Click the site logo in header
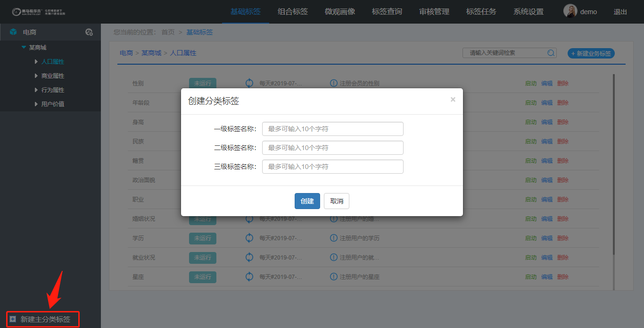This screenshot has height=328, width=644. click(39, 12)
